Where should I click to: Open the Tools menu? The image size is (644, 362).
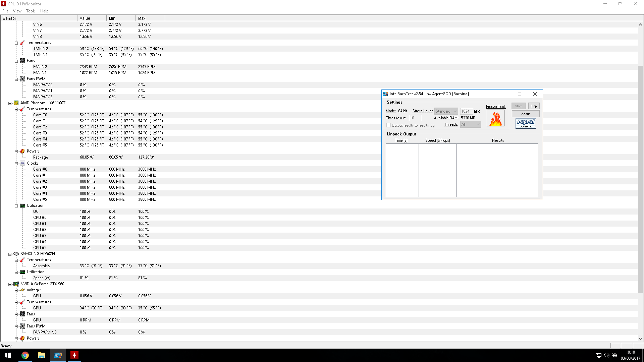click(x=31, y=11)
